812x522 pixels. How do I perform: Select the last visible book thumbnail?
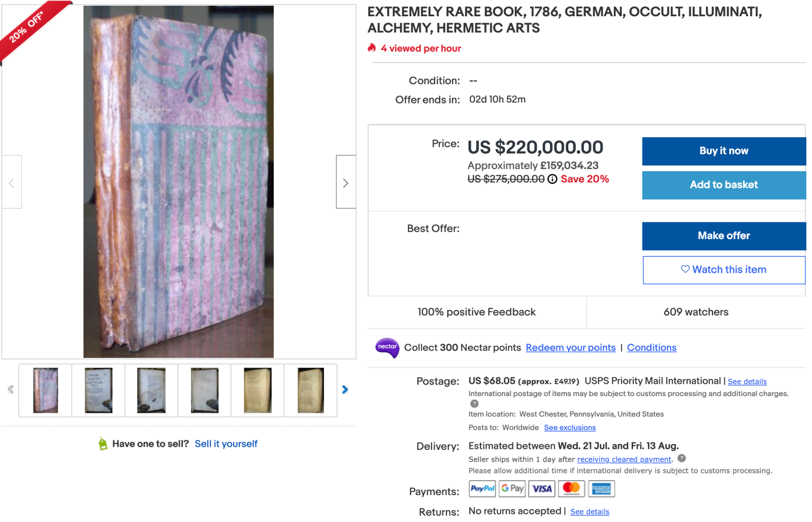310,390
